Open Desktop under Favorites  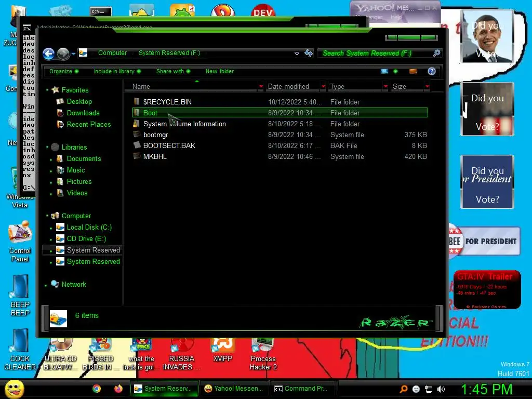coord(79,101)
